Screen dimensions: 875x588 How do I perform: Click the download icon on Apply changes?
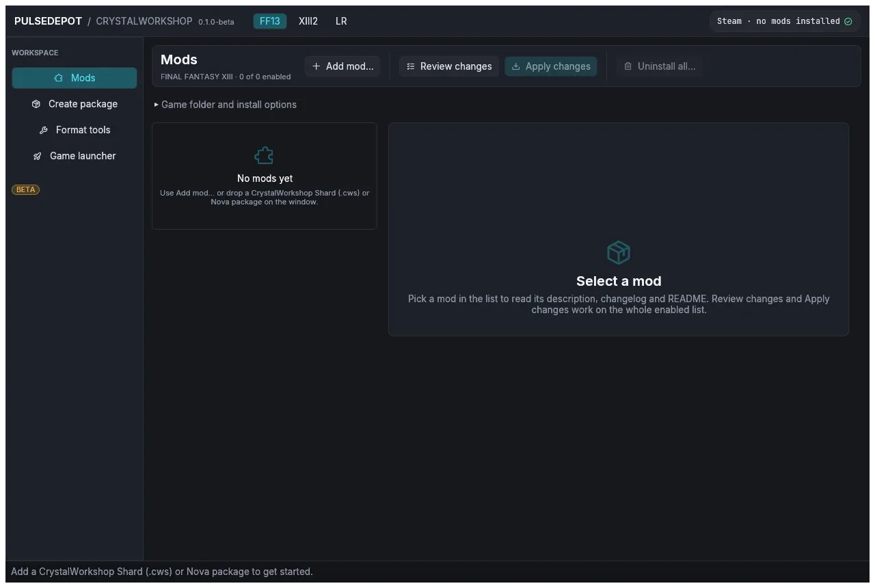[516, 66]
